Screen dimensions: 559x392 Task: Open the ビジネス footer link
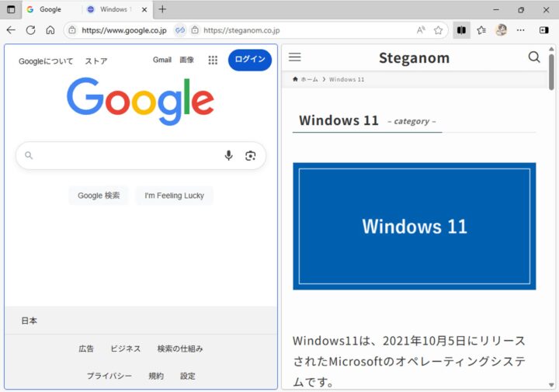point(126,349)
